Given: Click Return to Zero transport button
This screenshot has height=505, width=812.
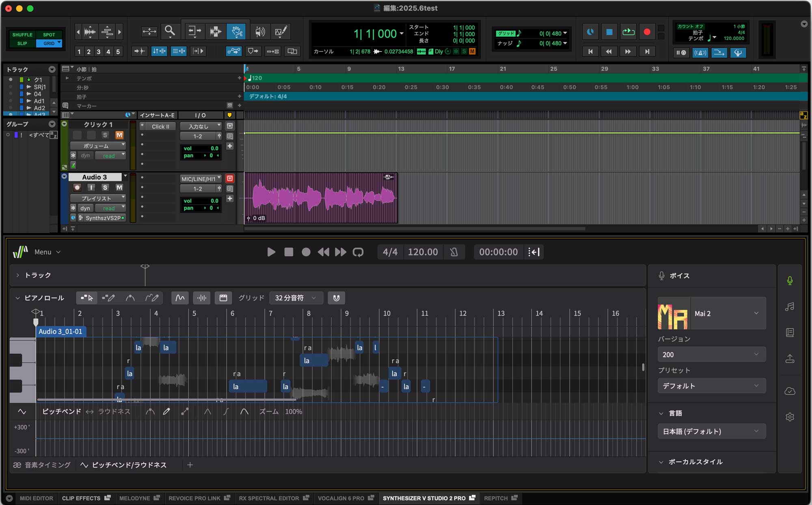Looking at the screenshot, I should coord(590,52).
